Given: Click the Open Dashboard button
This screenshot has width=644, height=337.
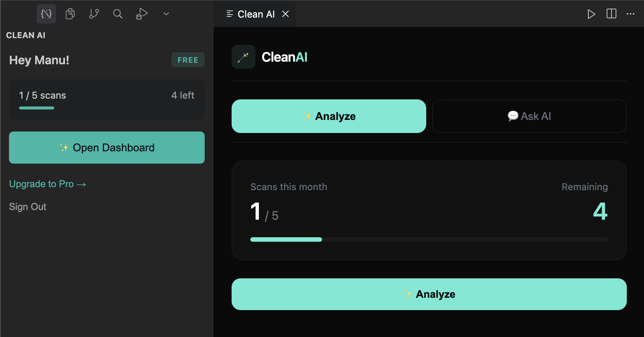Looking at the screenshot, I should coord(106,148).
